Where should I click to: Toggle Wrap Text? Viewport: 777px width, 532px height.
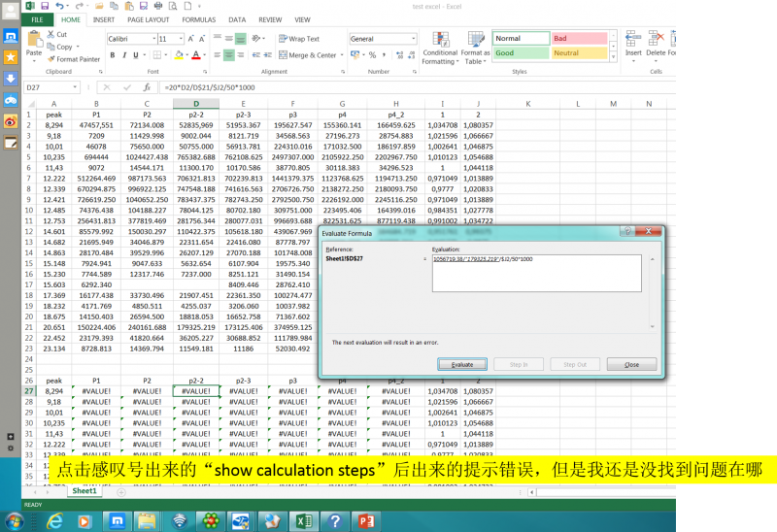tap(299, 39)
